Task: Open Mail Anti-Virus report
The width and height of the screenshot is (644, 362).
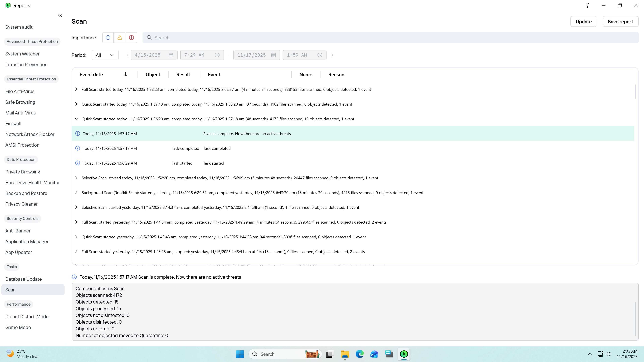Action: 20,113
